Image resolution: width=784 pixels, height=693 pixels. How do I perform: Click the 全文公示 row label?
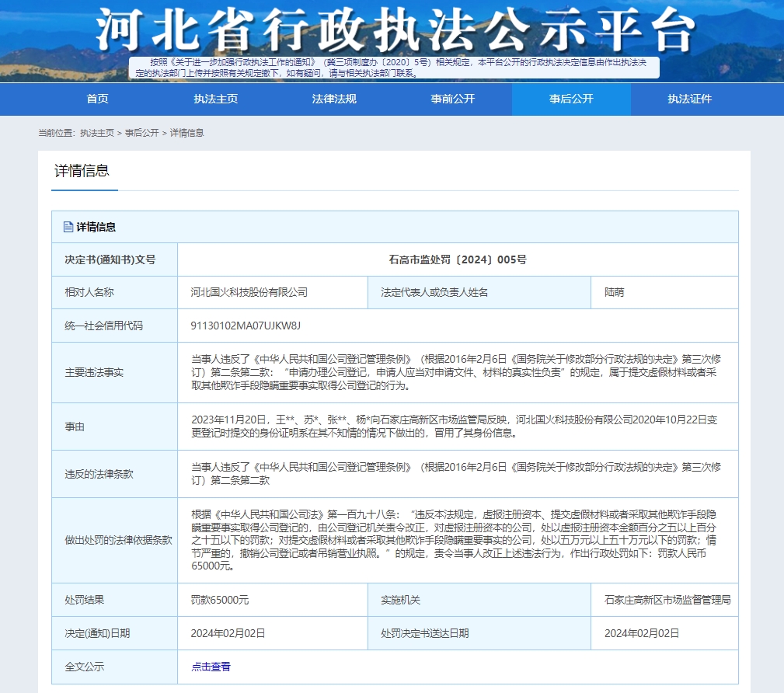point(84,667)
